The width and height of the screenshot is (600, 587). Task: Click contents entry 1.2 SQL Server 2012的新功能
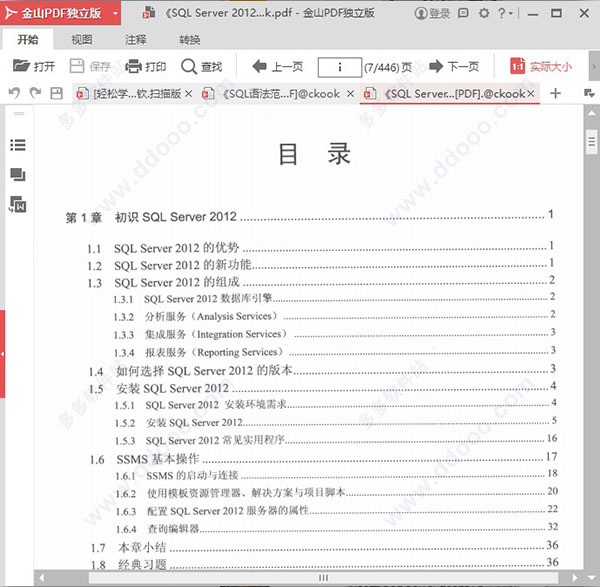coord(321,265)
